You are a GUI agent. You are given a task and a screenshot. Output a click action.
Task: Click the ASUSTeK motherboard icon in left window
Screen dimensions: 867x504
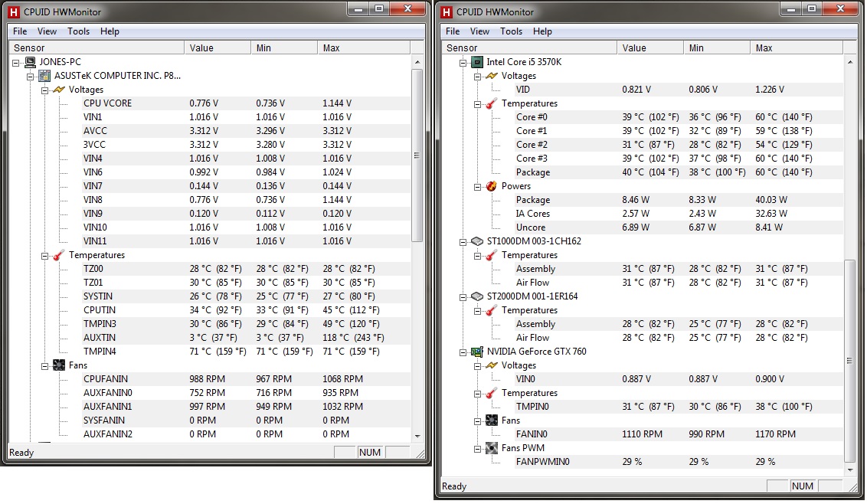[x=44, y=76]
